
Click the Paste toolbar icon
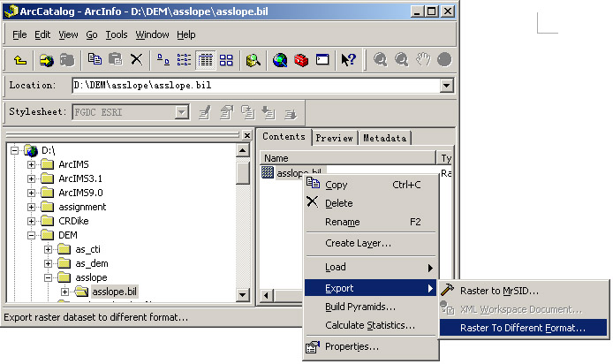[116, 59]
